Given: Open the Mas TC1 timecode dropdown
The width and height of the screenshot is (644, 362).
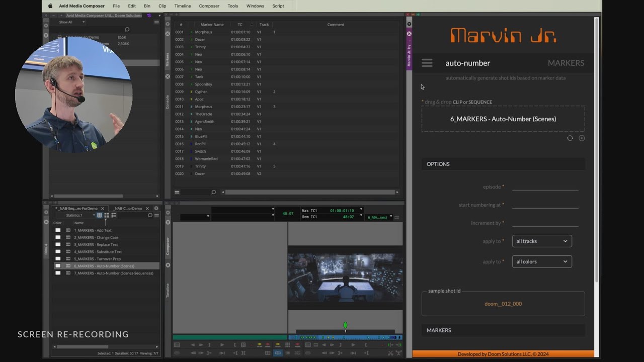Looking at the screenshot, I should click(361, 210).
